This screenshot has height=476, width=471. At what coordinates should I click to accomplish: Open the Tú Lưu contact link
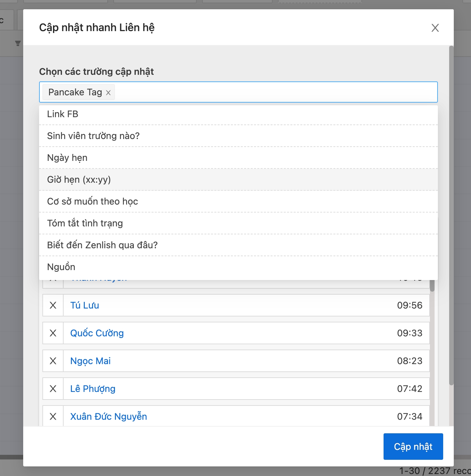pos(84,305)
